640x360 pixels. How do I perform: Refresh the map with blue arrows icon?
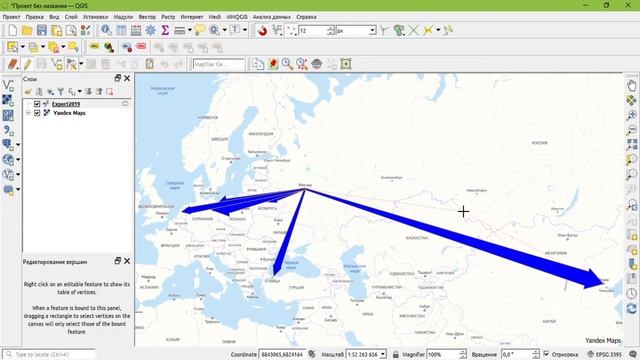631,308
